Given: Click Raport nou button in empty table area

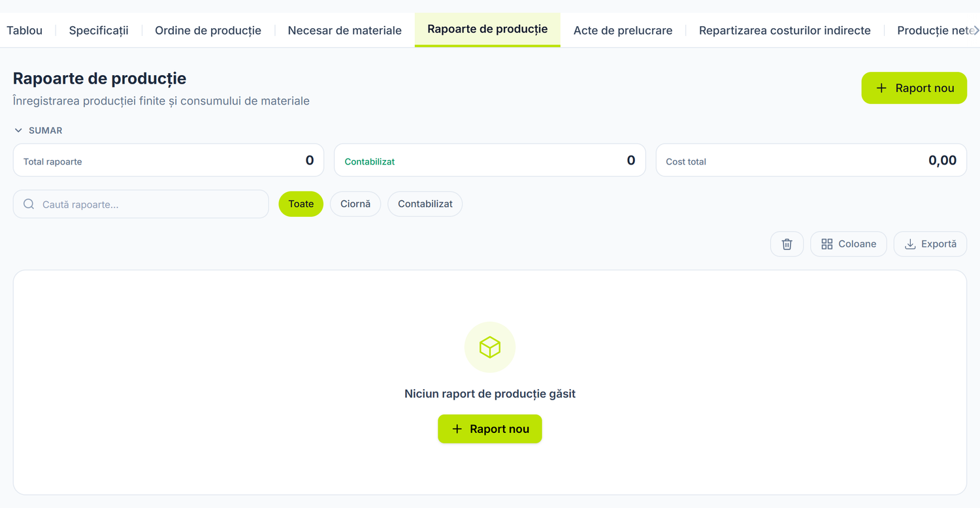Looking at the screenshot, I should click(490, 429).
